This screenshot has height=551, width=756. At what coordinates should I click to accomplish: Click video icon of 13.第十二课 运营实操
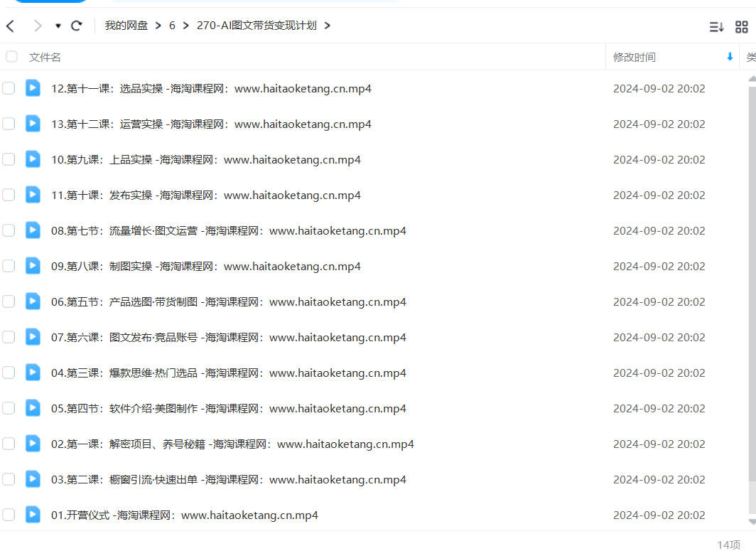click(x=33, y=124)
